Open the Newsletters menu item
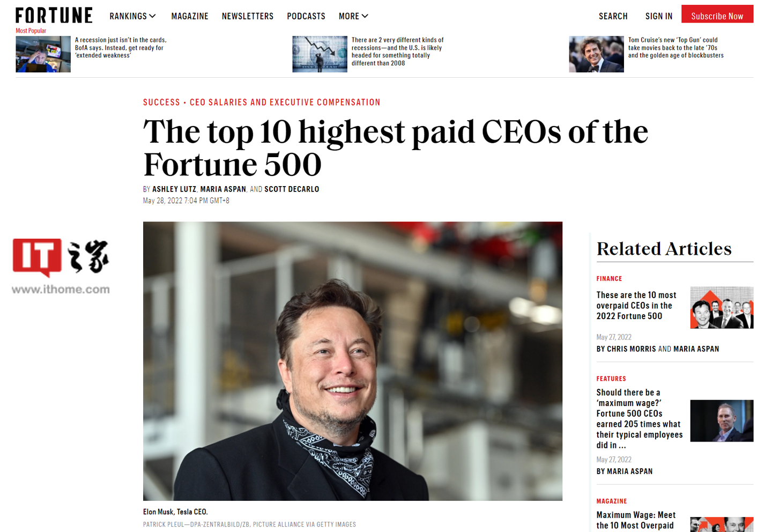Image resolution: width=772 pixels, height=532 pixels. (248, 16)
